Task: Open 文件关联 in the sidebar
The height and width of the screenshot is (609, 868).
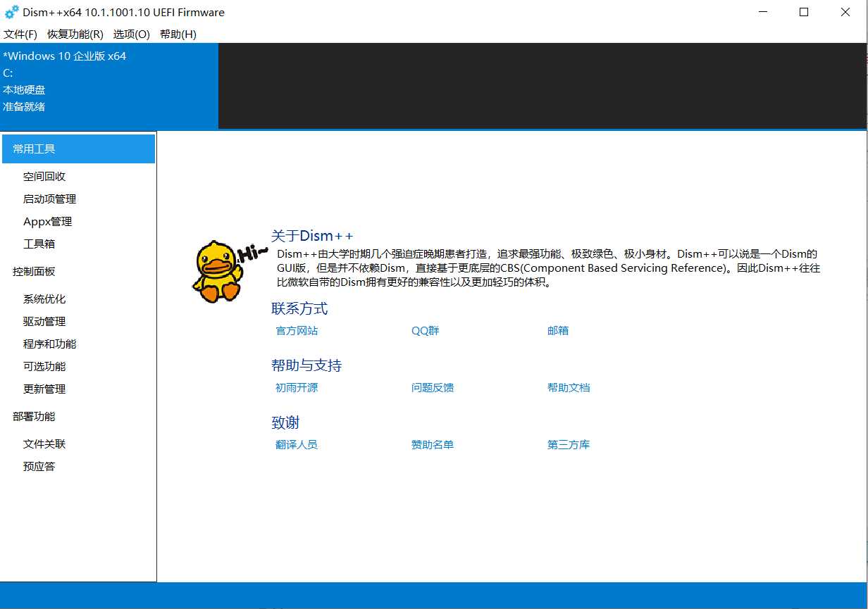Action: click(x=44, y=444)
